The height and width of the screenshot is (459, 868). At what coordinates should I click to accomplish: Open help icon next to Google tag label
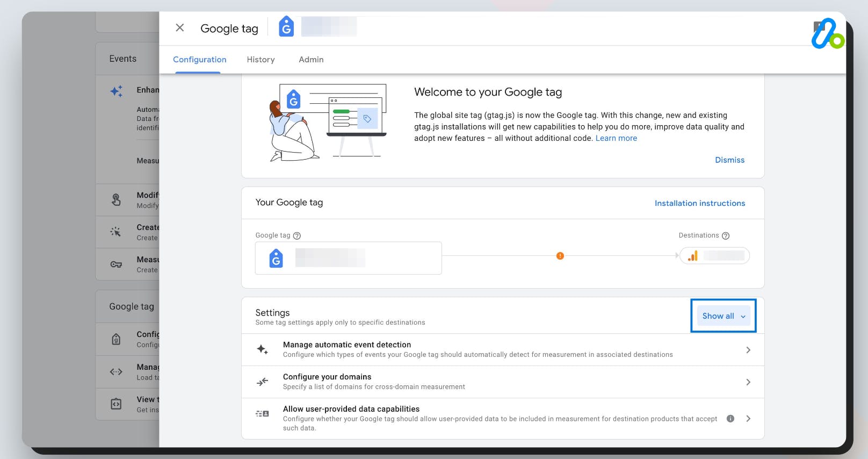coord(297,235)
